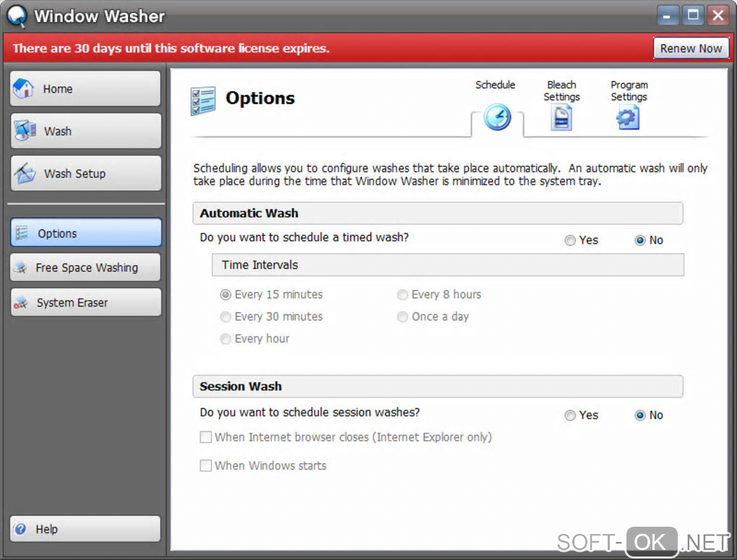Click the Wash Setup icon in sidebar
Screen dimensions: 737x560
pyautogui.click(x=25, y=173)
